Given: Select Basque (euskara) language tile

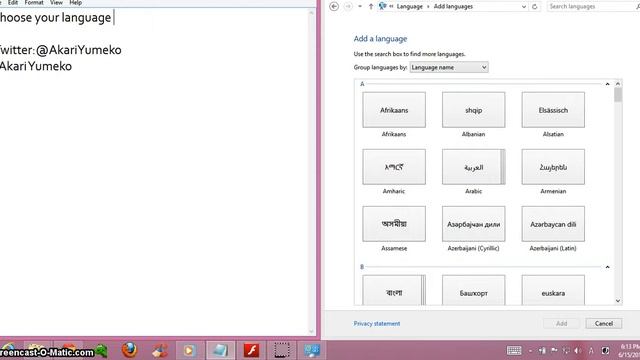Looking at the screenshot, I should tap(553, 290).
